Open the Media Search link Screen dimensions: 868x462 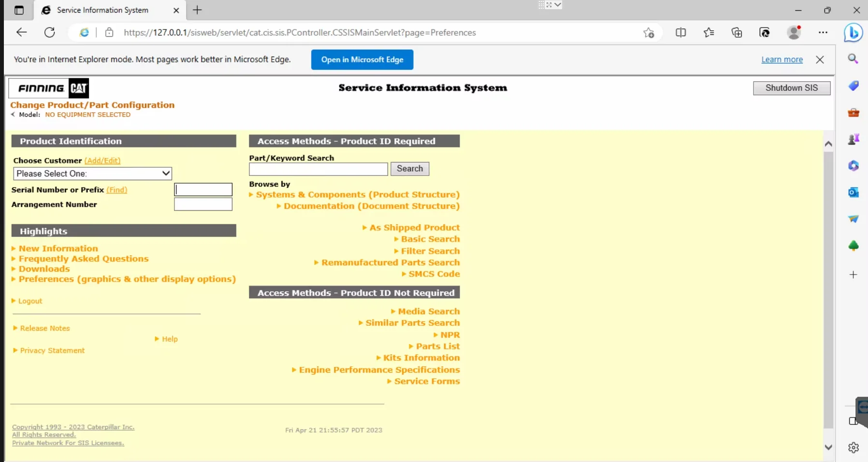428,312
